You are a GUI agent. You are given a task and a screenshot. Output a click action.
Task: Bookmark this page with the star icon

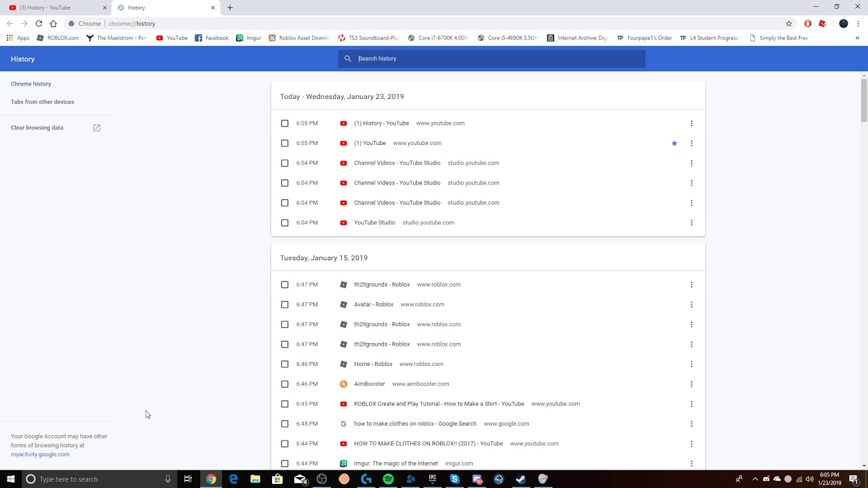coord(789,23)
